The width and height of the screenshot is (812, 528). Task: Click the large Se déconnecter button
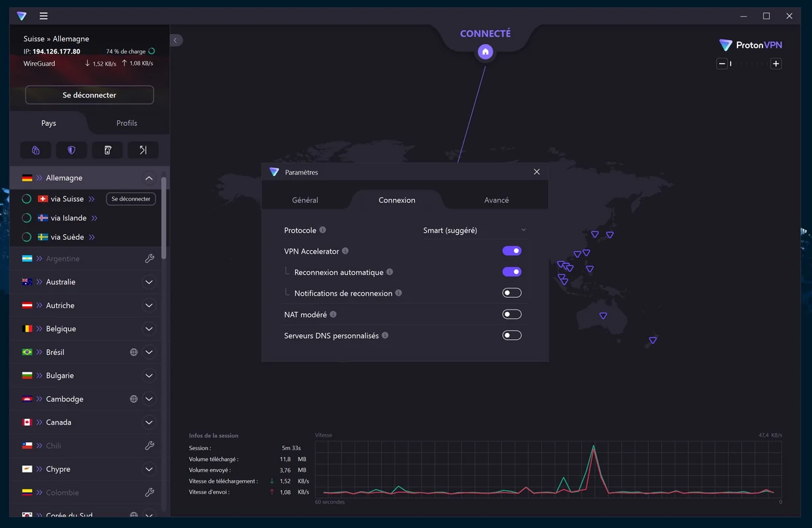[89, 95]
